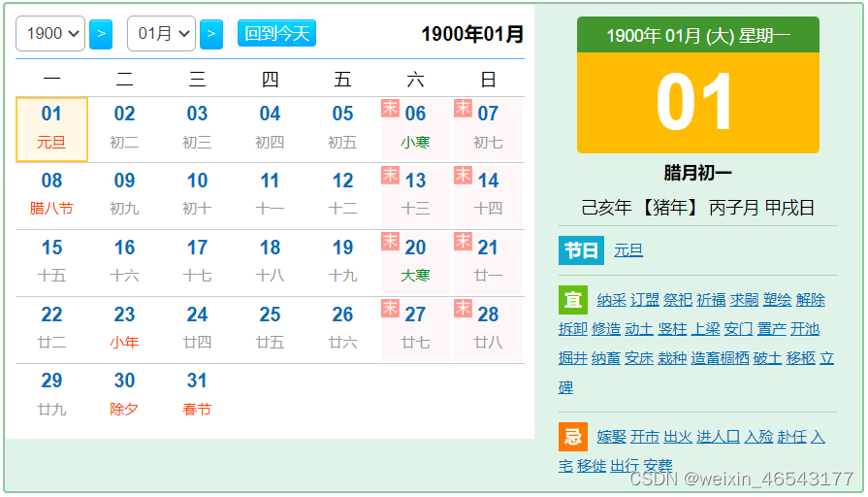868x497 pixels.
Task: Click the 末 badge on date 07
Action: (463, 108)
